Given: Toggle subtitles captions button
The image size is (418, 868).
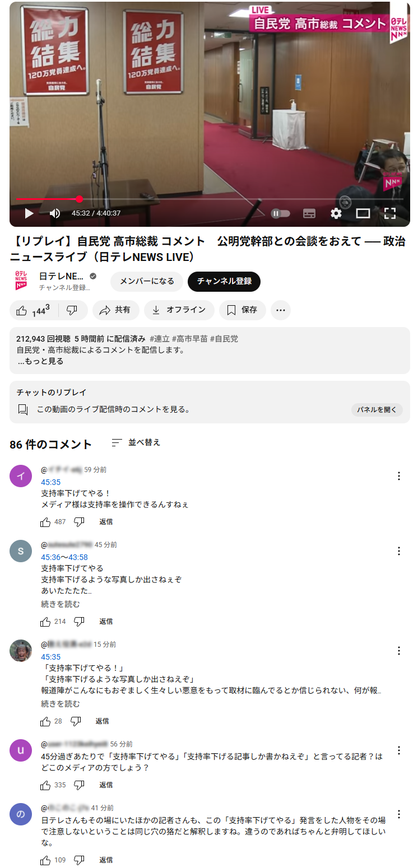Looking at the screenshot, I should [x=309, y=213].
